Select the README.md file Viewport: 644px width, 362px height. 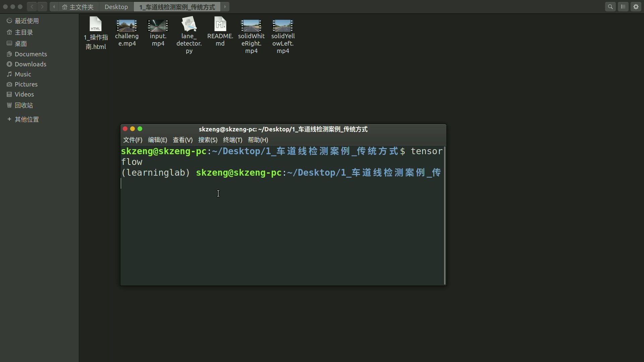pos(220,32)
